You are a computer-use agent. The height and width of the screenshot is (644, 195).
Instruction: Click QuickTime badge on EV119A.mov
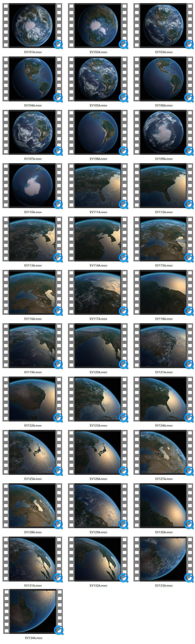pyautogui.click(x=58, y=364)
